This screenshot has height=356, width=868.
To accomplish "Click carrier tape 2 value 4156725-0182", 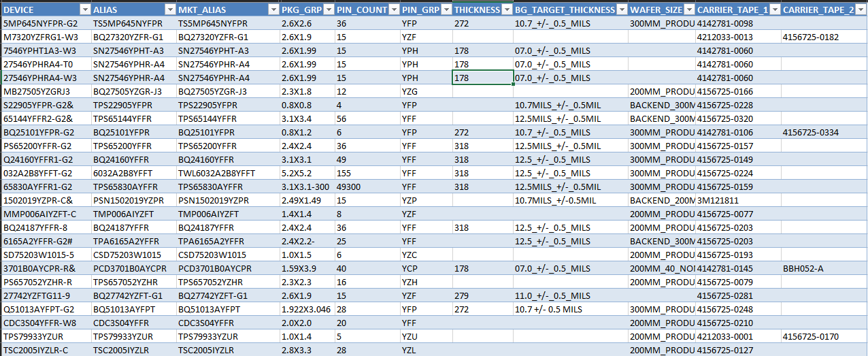I will [824, 37].
